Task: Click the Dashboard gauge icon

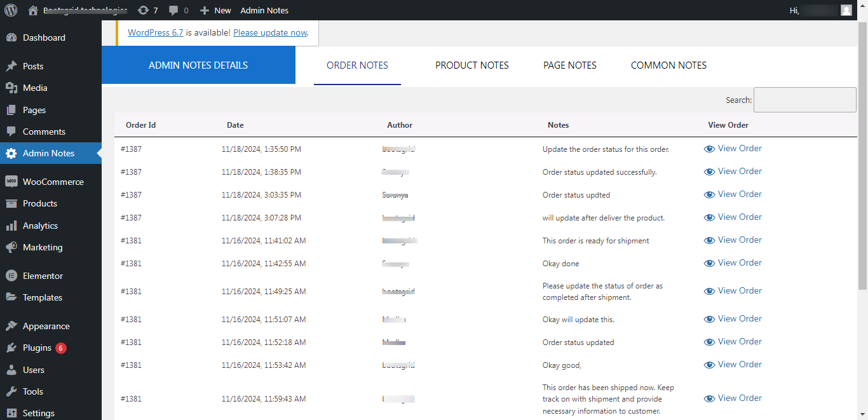Action: pyautogui.click(x=11, y=37)
